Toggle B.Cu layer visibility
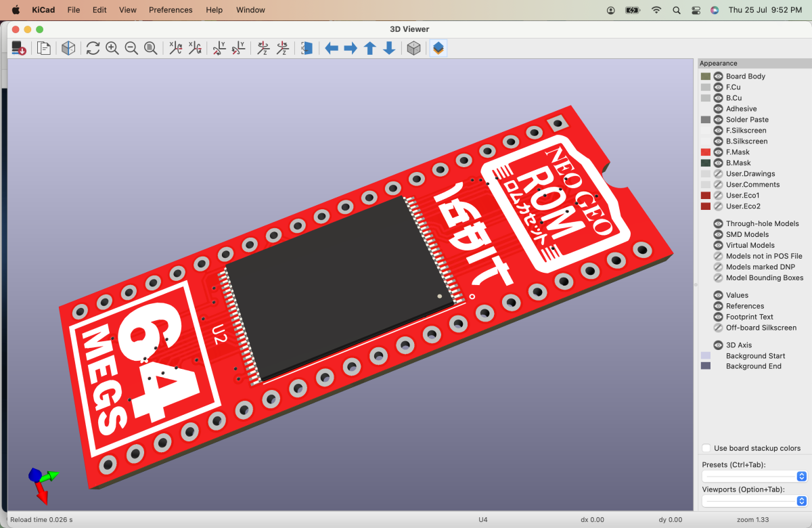This screenshot has height=528, width=812. coord(719,98)
